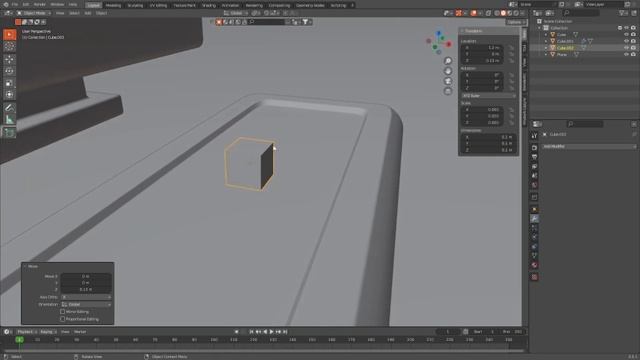Screen dimensions: 640x360
Task: Select the Scale tool in toolbar
Action: click(x=9, y=83)
